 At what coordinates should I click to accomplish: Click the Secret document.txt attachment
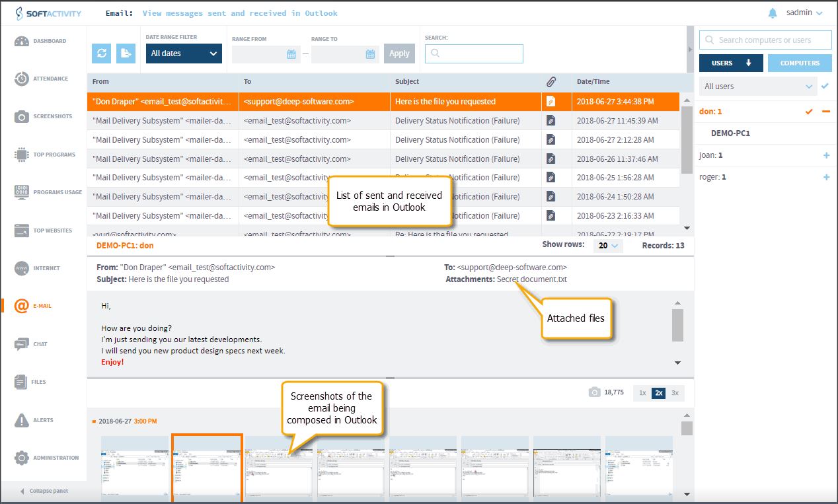[x=532, y=279]
